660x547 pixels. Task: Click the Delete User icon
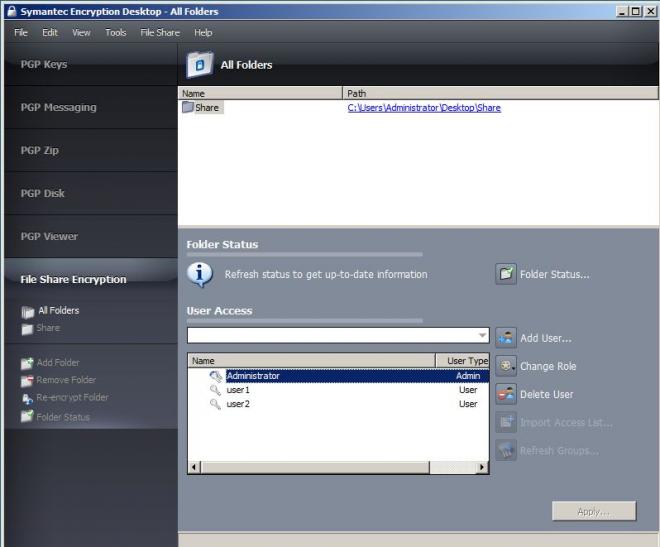tap(506, 394)
